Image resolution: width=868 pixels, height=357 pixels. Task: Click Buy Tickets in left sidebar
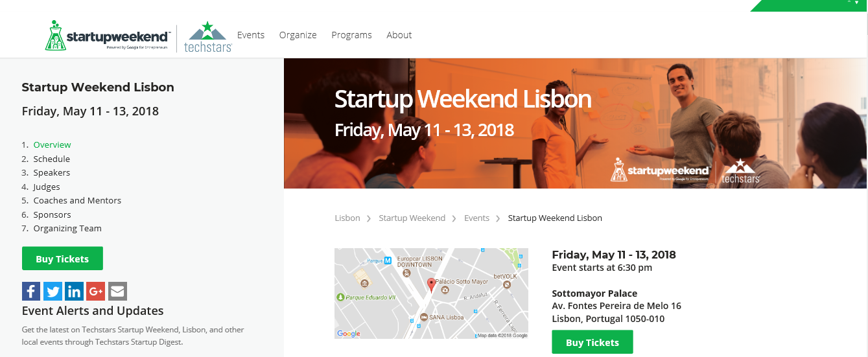tap(62, 259)
